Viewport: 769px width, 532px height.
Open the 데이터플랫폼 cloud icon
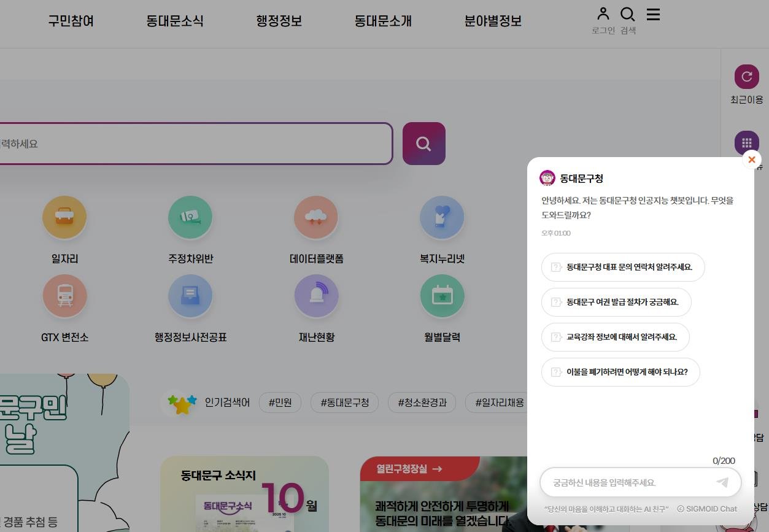tap(316, 218)
